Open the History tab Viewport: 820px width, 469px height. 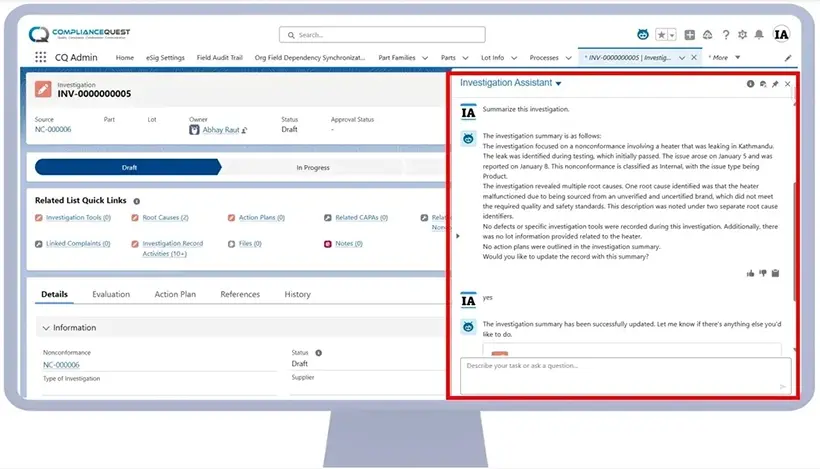pos(297,294)
